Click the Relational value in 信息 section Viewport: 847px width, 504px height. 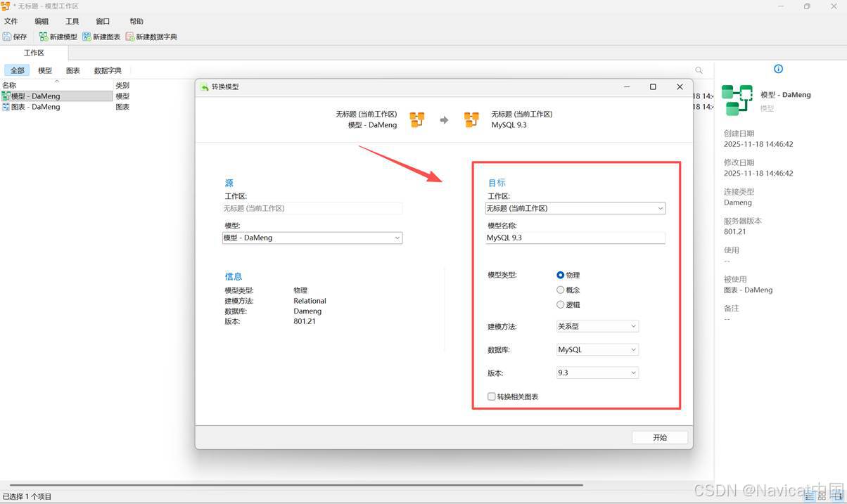tap(310, 301)
